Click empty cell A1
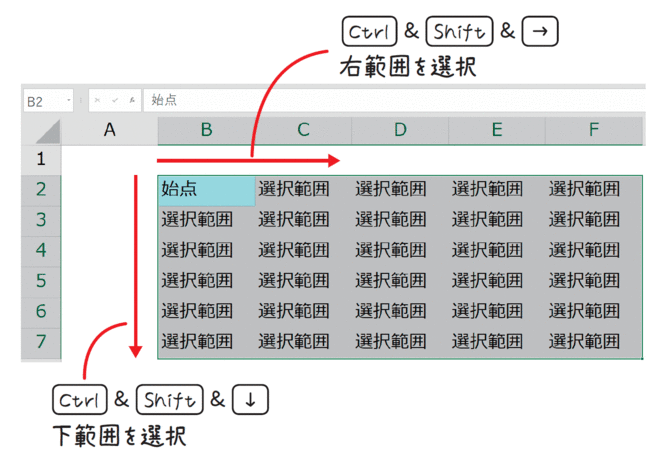The height and width of the screenshot is (455, 670). (110, 160)
